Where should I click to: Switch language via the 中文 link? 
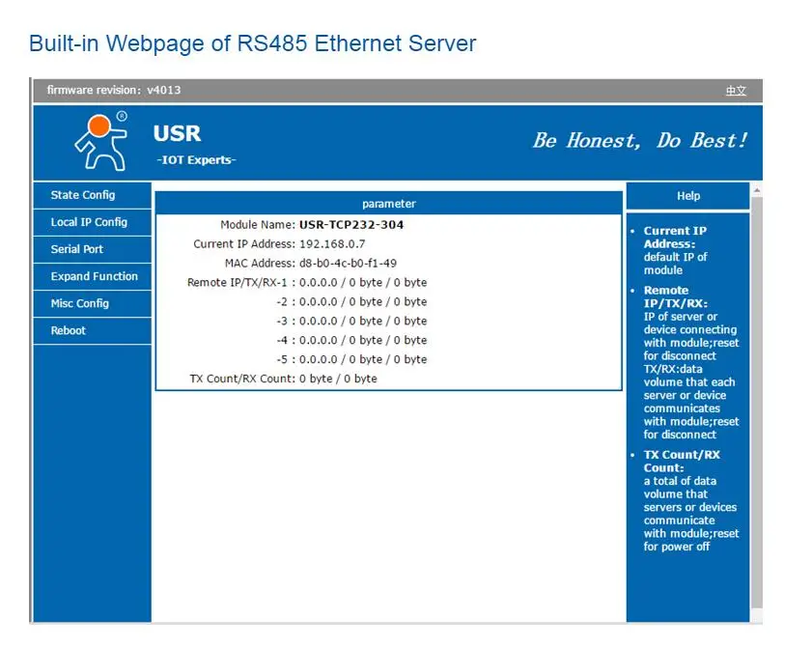tap(736, 91)
